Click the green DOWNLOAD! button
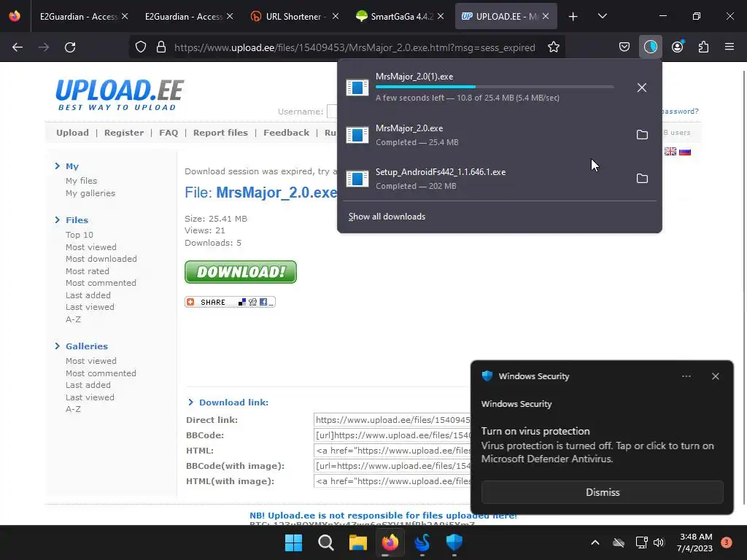The image size is (747, 560). tap(241, 272)
